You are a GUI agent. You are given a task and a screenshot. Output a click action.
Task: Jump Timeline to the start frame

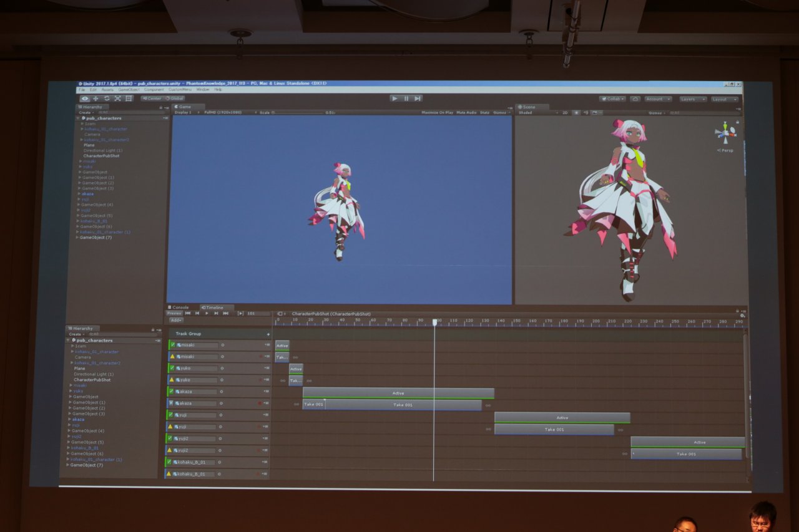click(188, 313)
